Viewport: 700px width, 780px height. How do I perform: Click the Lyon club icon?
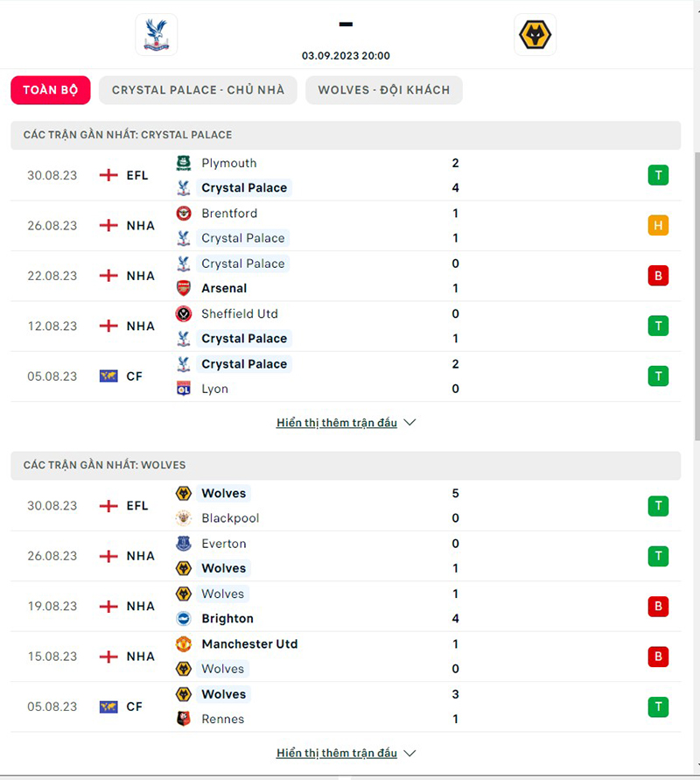click(x=184, y=389)
